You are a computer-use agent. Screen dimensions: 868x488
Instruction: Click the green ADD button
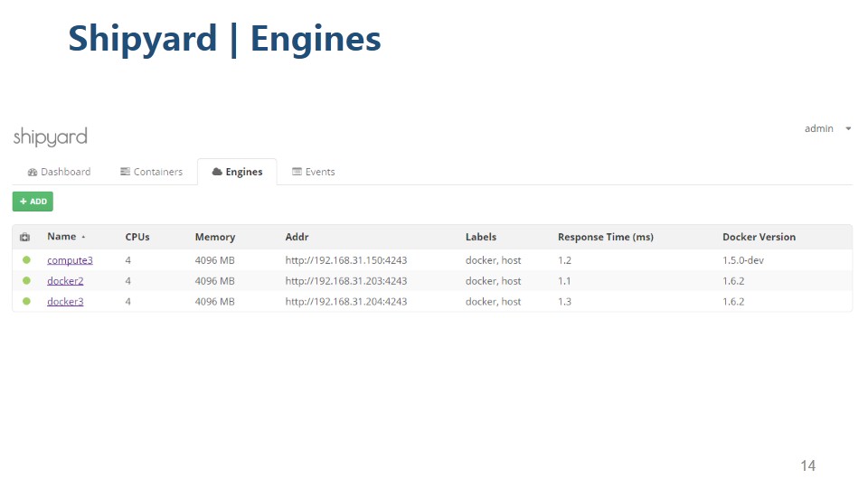33,202
